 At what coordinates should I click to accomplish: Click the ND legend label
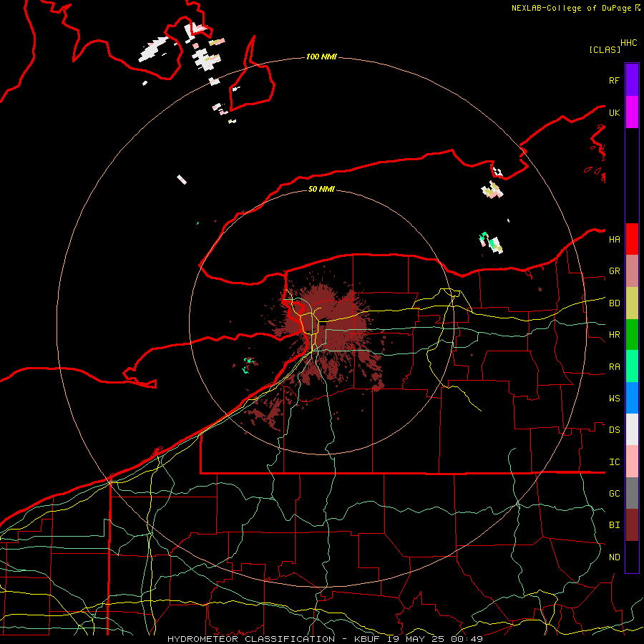614,557
